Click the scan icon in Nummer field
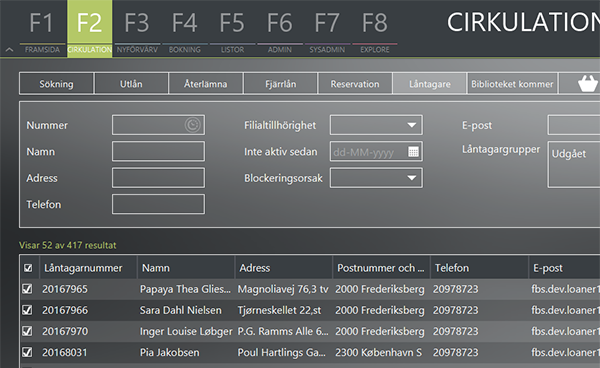The height and width of the screenshot is (368, 600). click(192, 125)
